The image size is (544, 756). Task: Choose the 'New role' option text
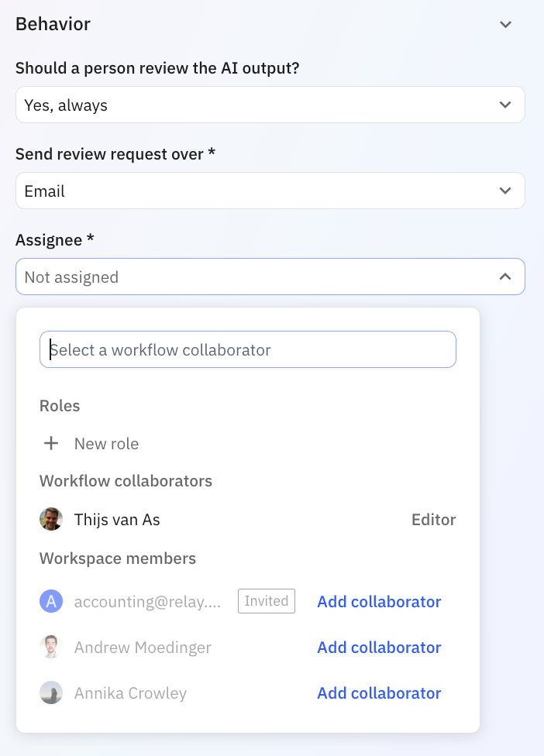coord(106,444)
